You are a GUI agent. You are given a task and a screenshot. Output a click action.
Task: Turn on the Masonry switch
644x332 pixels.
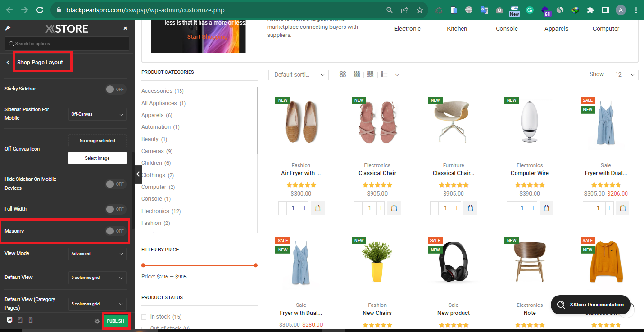click(x=115, y=231)
